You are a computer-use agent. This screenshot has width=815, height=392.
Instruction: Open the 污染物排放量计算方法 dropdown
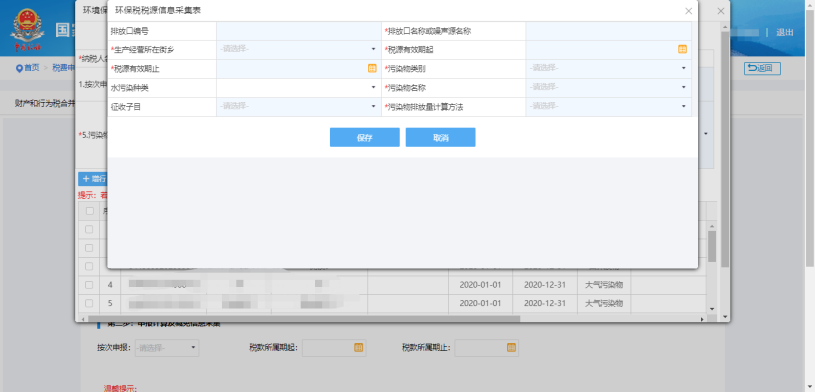(x=608, y=107)
